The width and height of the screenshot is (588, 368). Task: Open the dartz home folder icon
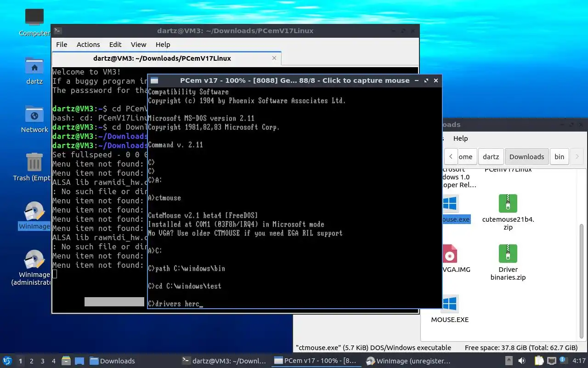[x=34, y=65]
